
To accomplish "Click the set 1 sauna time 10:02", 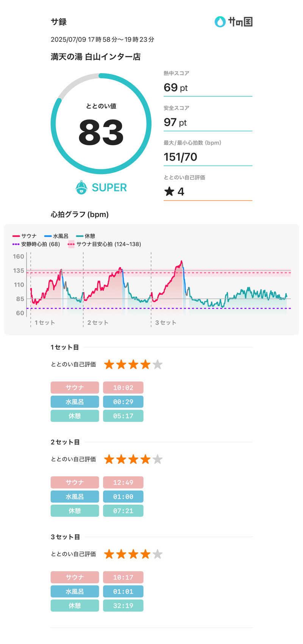I will (x=123, y=388).
